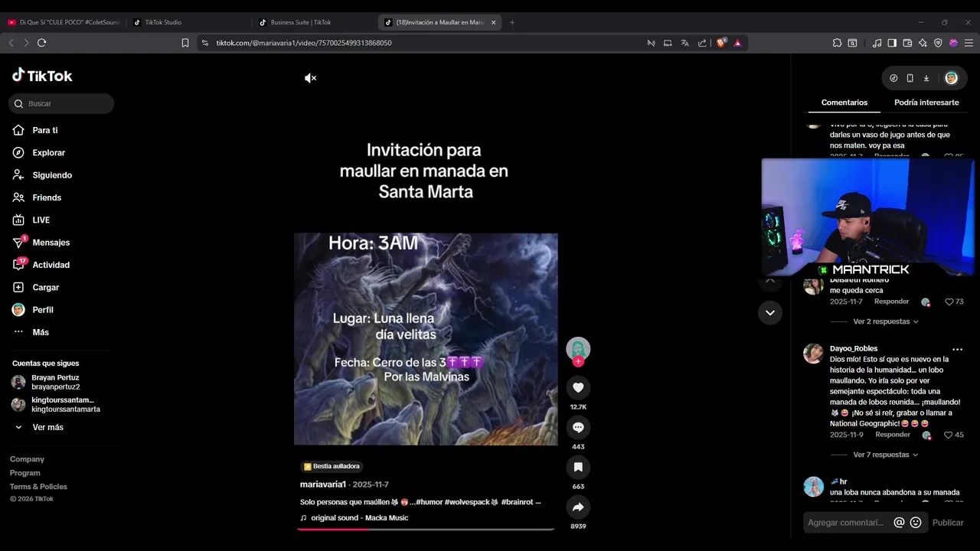Click the TikTok logo
This screenshot has width=980, height=551.
[42, 76]
